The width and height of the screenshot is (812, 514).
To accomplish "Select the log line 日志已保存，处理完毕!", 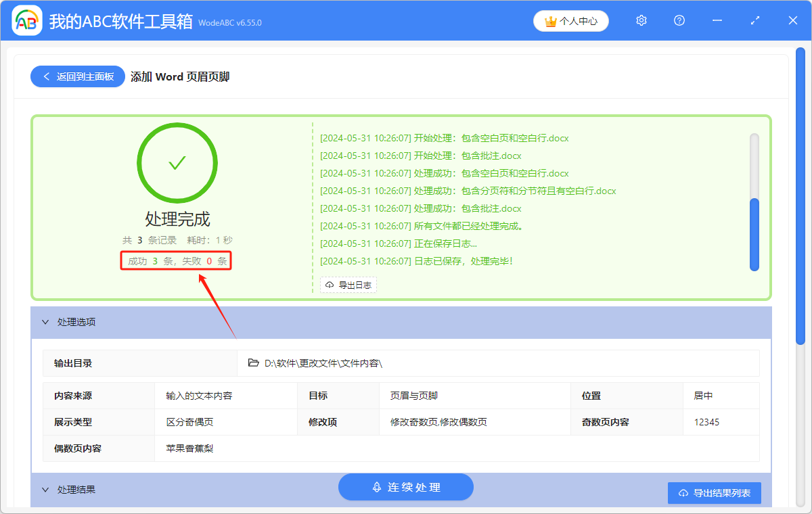I will tap(416, 261).
